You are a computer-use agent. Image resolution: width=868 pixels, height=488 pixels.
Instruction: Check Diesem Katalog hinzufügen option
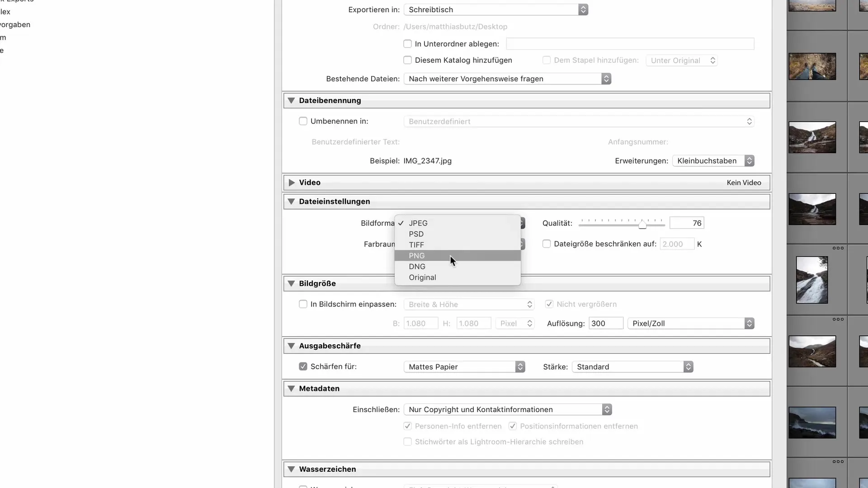(407, 60)
